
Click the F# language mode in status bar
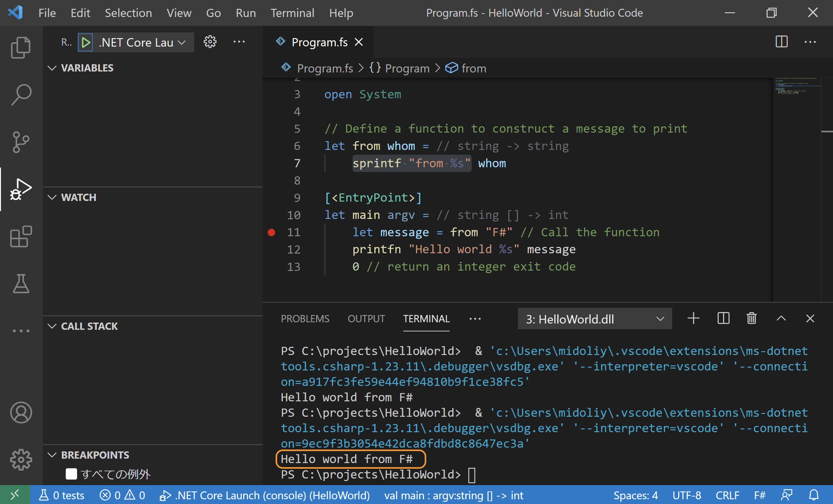(759, 495)
